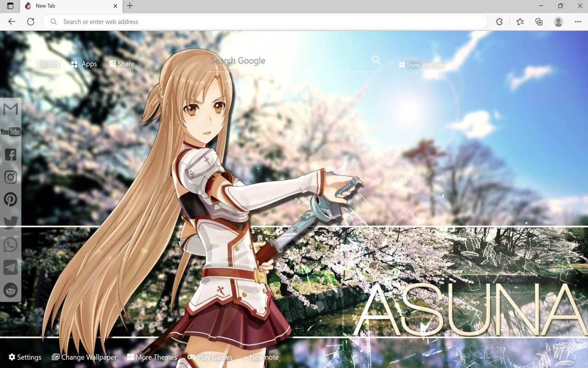Image resolution: width=588 pixels, height=368 pixels.
Task: Open the Pinterest sidebar shortcut
Action: [x=11, y=200]
